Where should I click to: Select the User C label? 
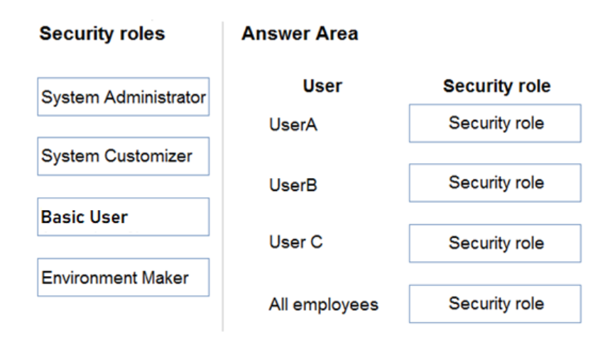click(x=296, y=242)
